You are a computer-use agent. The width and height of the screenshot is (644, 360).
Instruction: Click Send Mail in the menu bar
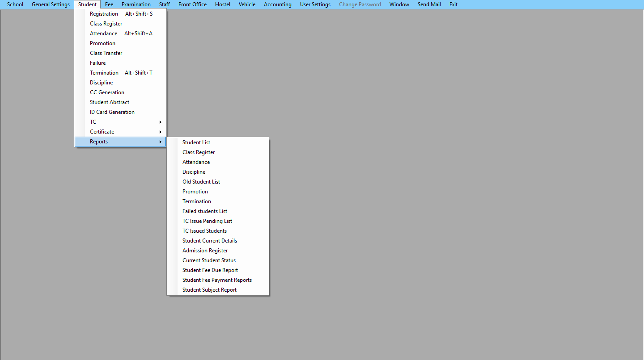(x=429, y=4)
